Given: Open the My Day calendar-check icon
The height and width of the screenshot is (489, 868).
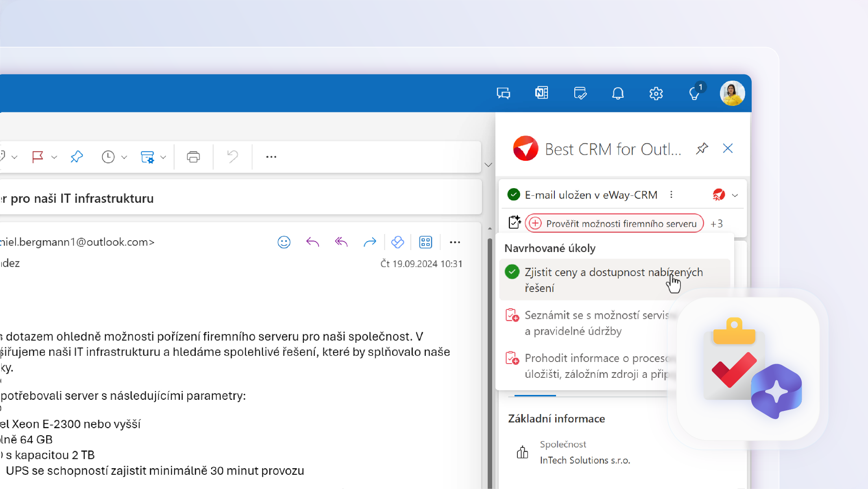Looking at the screenshot, I should 580,93.
